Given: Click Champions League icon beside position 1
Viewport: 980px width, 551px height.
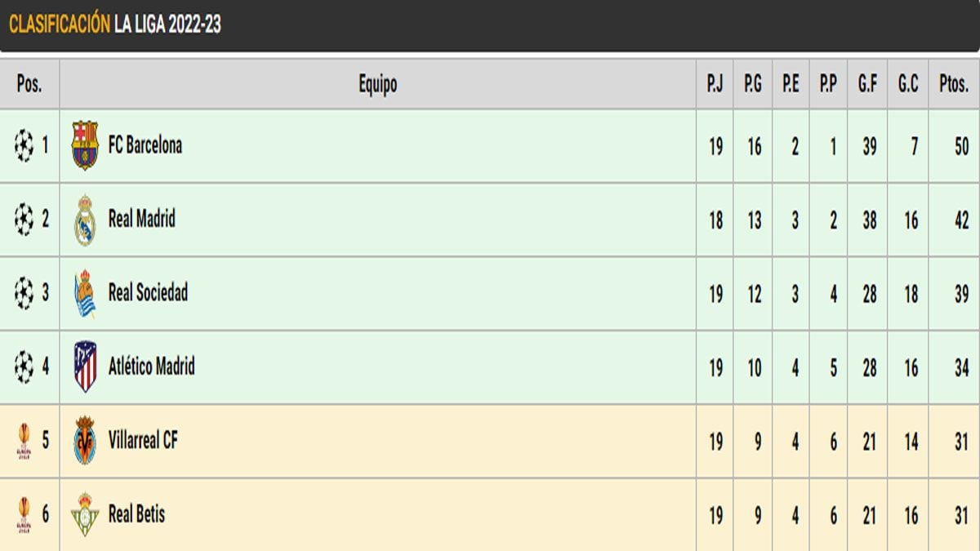Looking at the screenshot, I should pos(24,146).
